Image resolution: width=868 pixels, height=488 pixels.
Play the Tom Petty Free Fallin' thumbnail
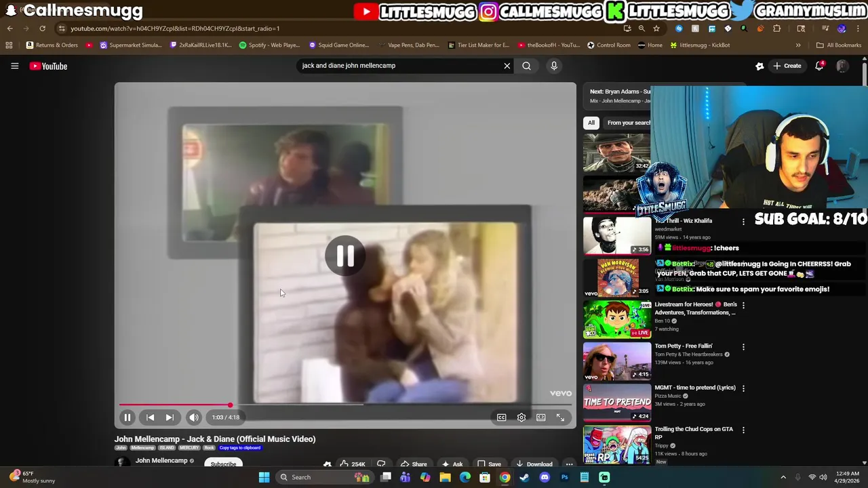point(617,361)
